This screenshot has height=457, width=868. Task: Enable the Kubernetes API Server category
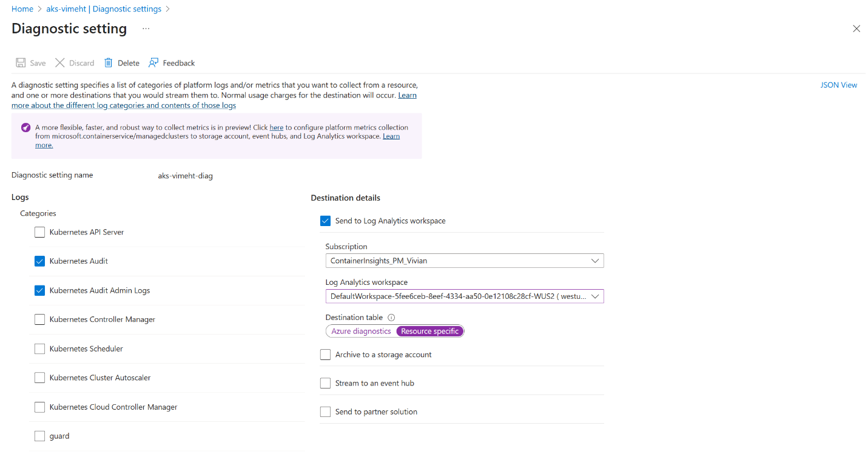point(40,232)
